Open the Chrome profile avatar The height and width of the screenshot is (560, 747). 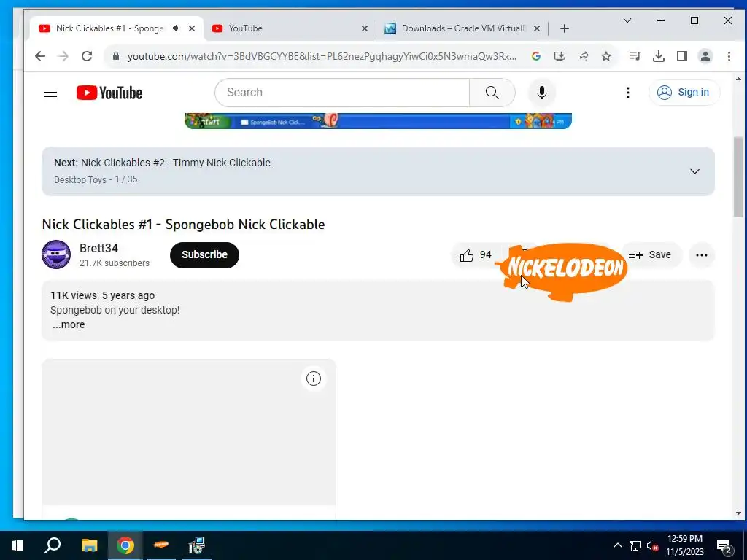[x=705, y=56]
